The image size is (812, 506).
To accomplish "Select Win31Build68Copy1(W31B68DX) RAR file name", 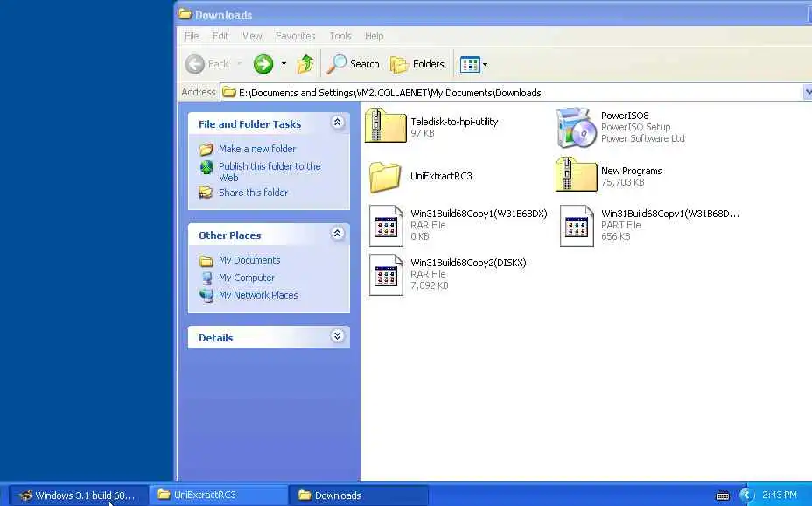I will [479, 214].
